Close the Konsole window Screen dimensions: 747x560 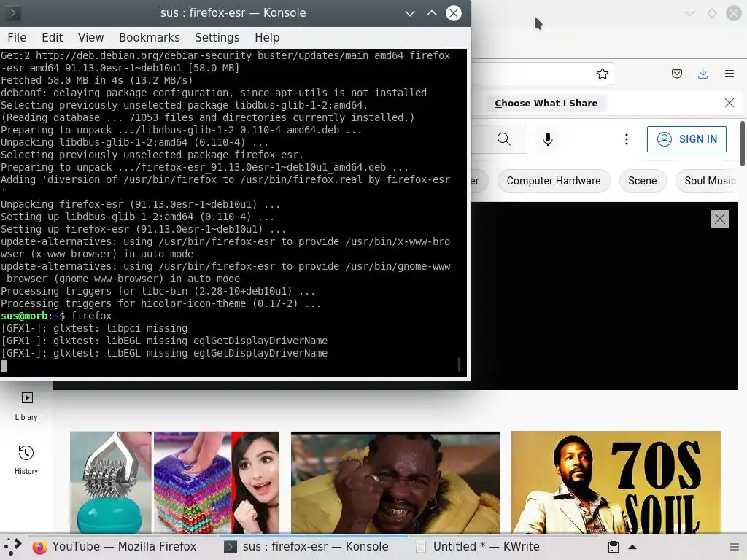pyautogui.click(x=454, y=13)
